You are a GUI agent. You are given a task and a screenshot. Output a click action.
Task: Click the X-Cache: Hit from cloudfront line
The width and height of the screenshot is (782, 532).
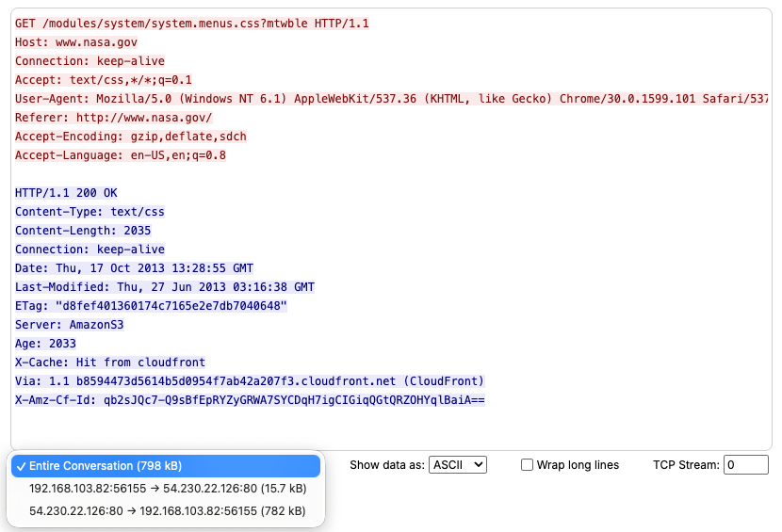110,363
